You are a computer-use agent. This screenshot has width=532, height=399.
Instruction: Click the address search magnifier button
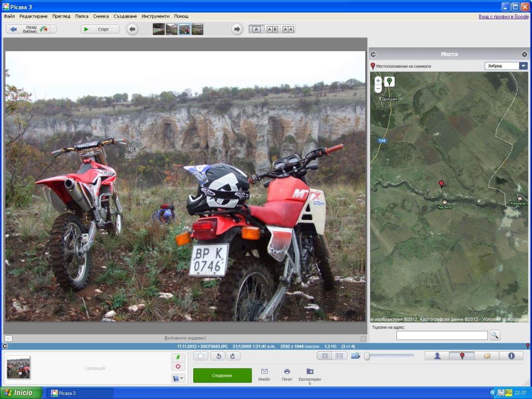click(x=495, y=335)
